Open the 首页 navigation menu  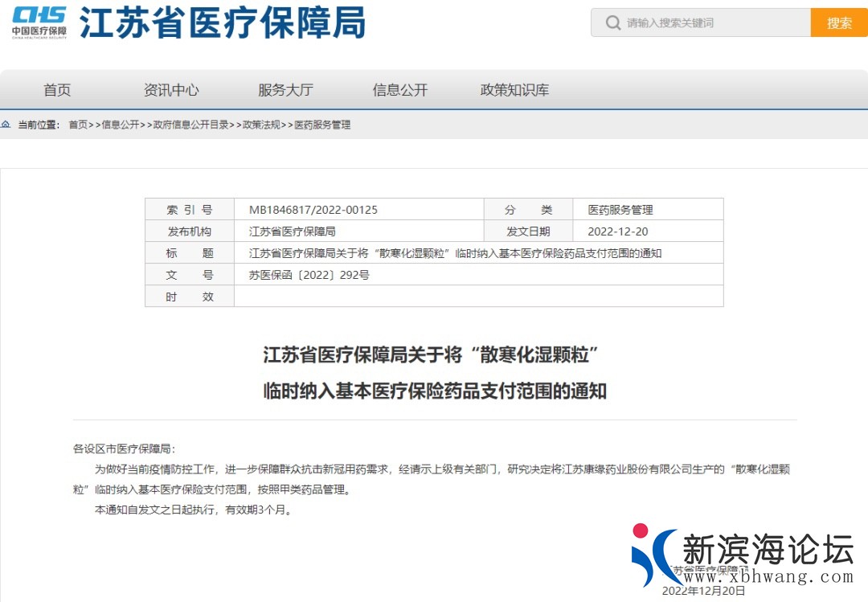click(57, 90)
